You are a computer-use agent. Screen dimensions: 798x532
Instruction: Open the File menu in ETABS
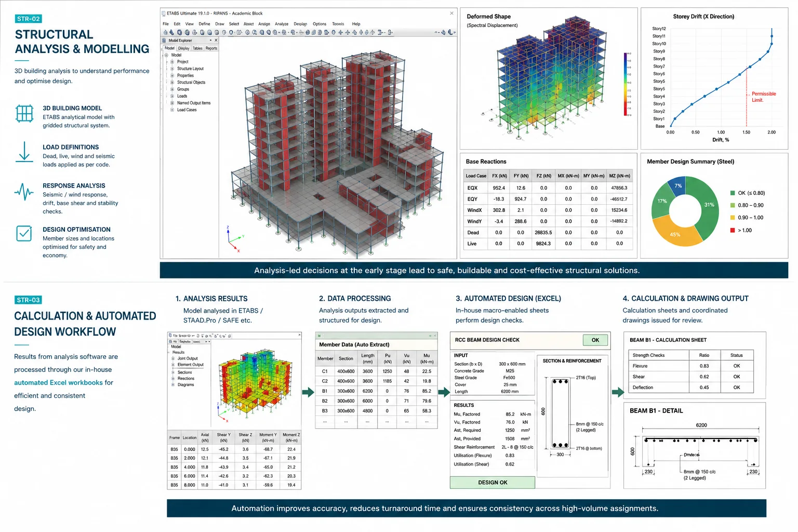[166, 24]
